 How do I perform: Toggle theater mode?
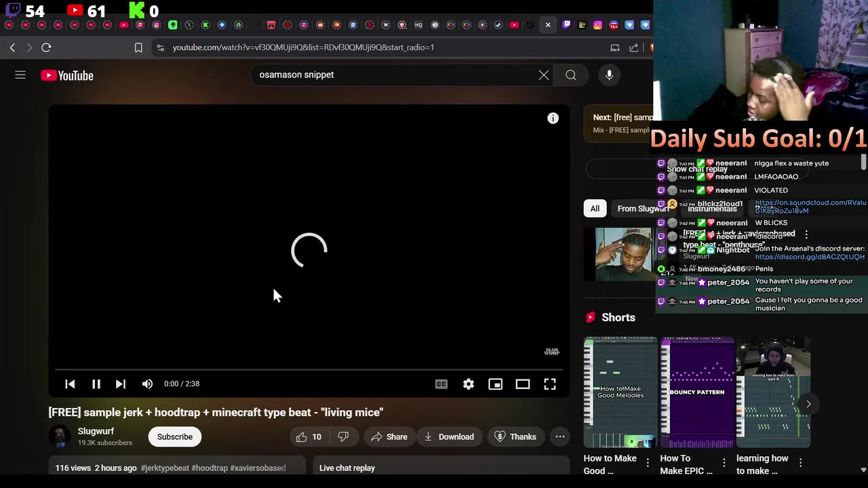tap(523, 384)
